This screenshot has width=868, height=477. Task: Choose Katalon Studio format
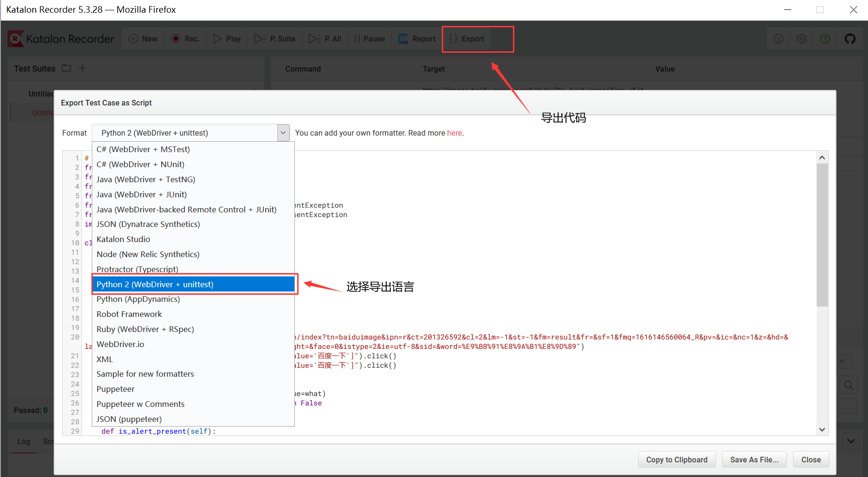(193, 239)
